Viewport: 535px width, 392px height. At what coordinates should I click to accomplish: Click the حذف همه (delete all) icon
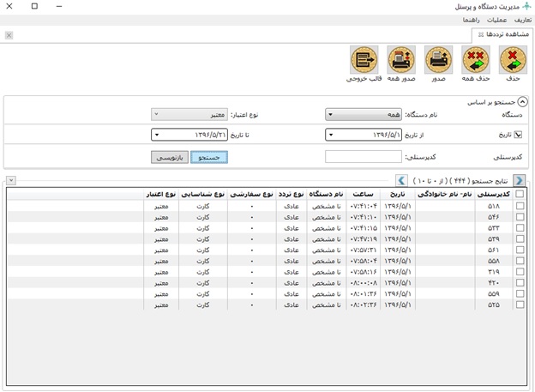[x=476, y=60]
